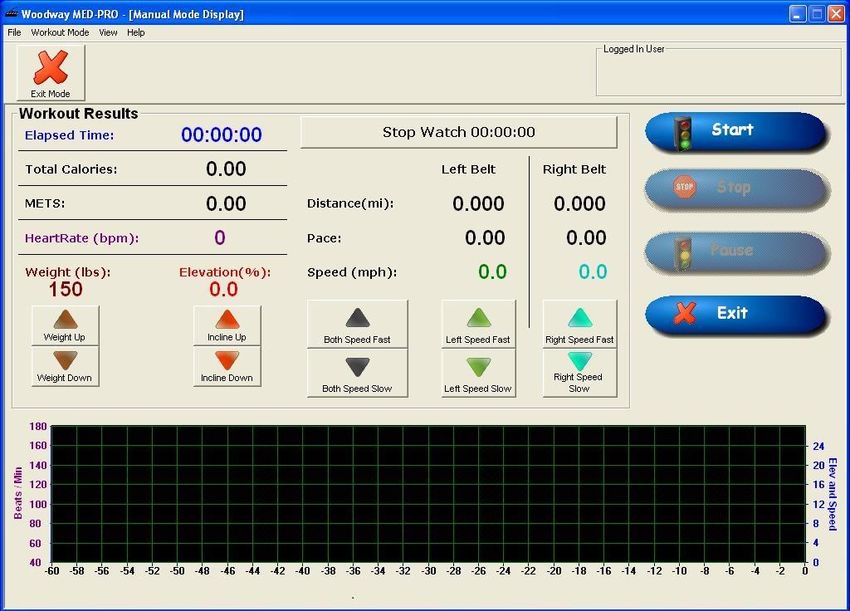Open the File menu
Screen dimensions: 850x611
pos(14,33)
